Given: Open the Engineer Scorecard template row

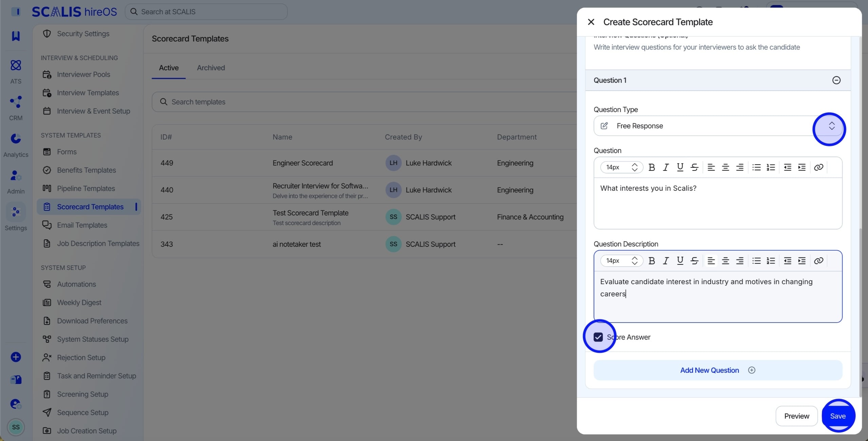Looking at the screenshot, I should [x=364, y=163].
